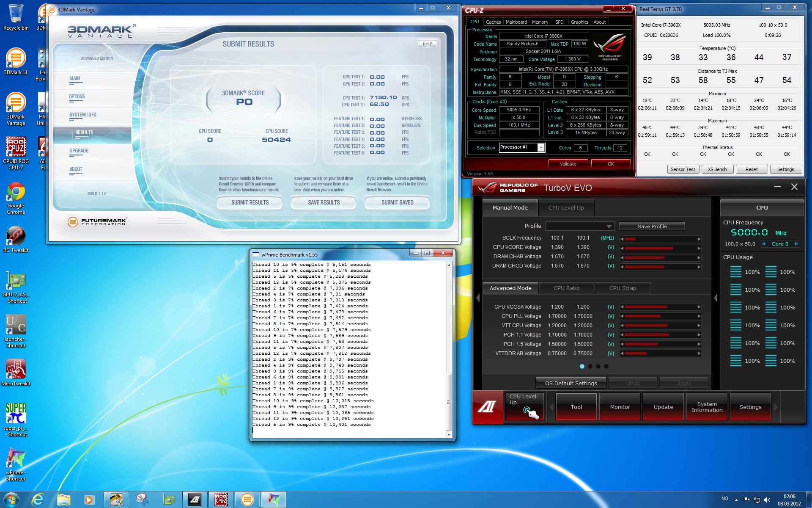Switch to the AI Suite taskbar button
812x508 pixels.
point(195,500)
